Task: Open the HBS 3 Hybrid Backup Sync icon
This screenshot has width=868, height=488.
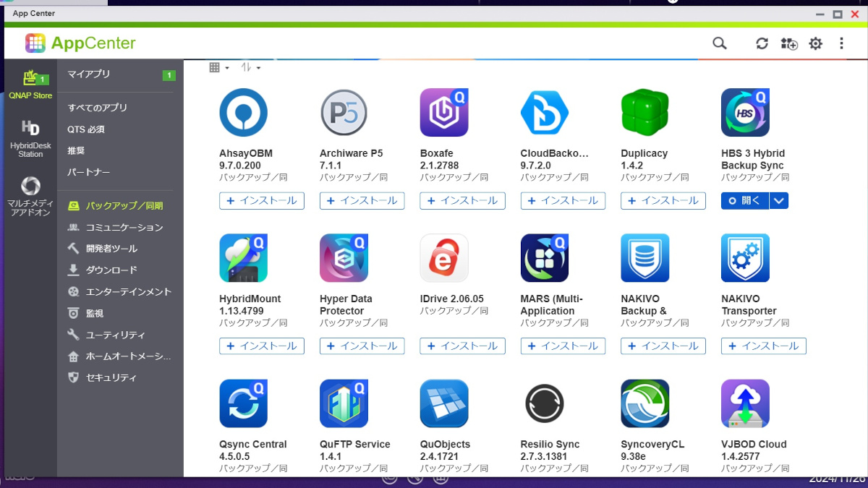Action: 746,113
